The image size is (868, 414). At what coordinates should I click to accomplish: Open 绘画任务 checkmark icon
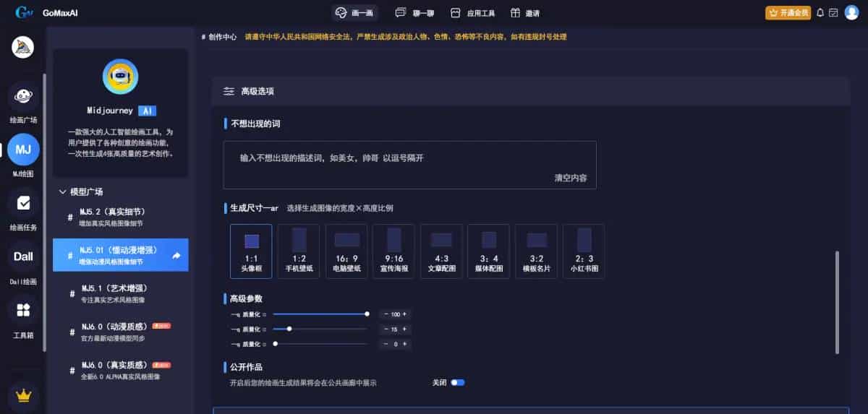click(x=23, y=203)
